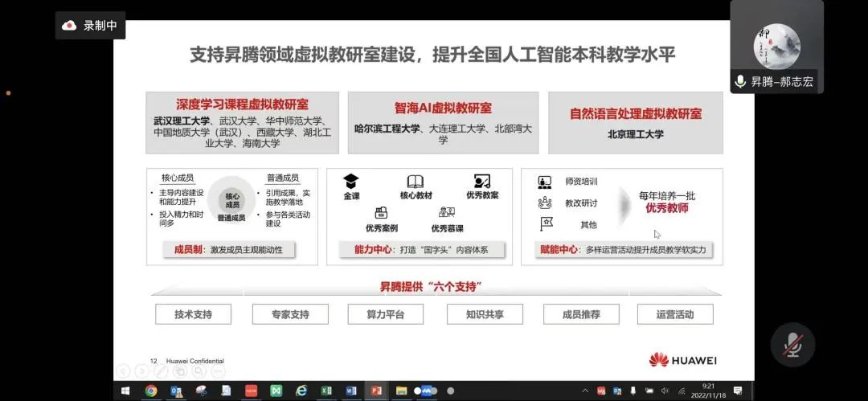The height and width of the screenshot is (401, 868).
Task: Open Google Chrome from the taskbar
Action: tap(150, 391)
